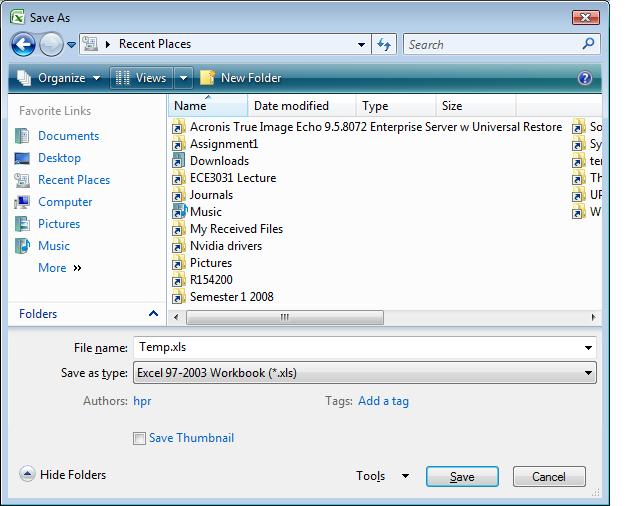Click the Computer sidebar icon
The image size is (640, 506).
pyautogui.click(x=22, y=202)
